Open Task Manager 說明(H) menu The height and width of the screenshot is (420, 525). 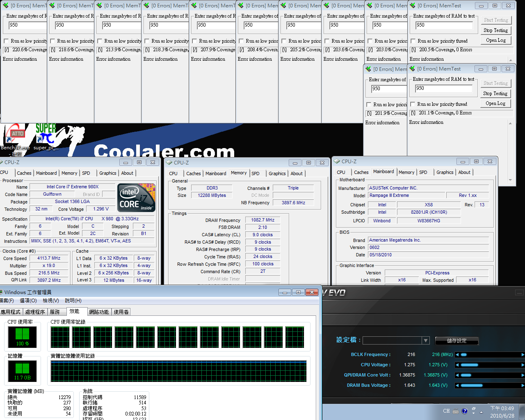click(x=73, y=301)
